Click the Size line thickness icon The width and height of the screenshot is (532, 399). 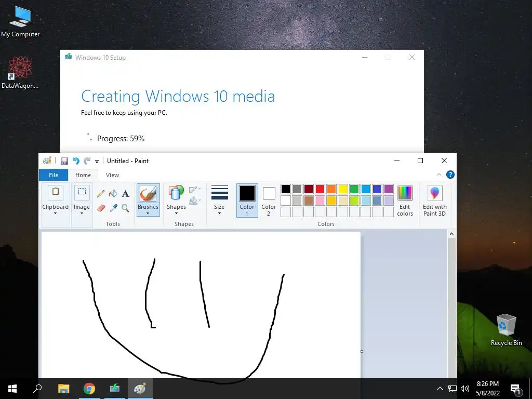point(220,193)
